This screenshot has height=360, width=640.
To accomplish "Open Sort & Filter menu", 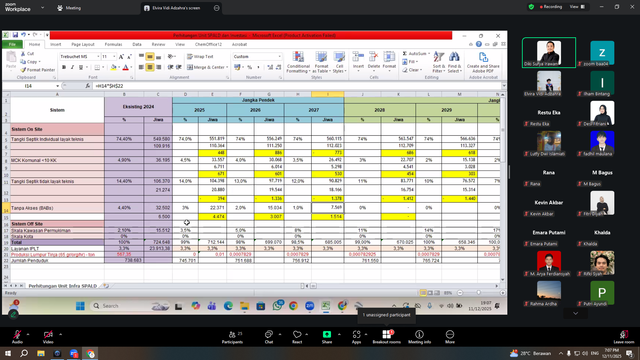I will [439, 62].
